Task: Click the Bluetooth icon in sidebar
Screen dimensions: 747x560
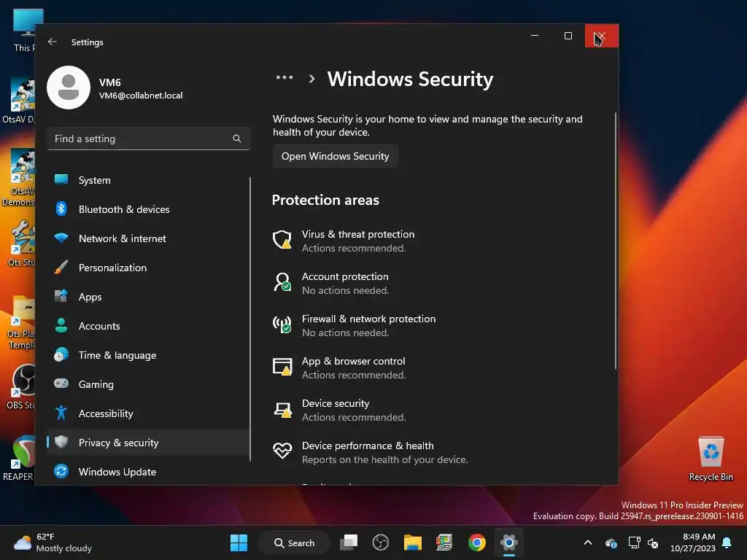Action: click(x=61, y=209)
